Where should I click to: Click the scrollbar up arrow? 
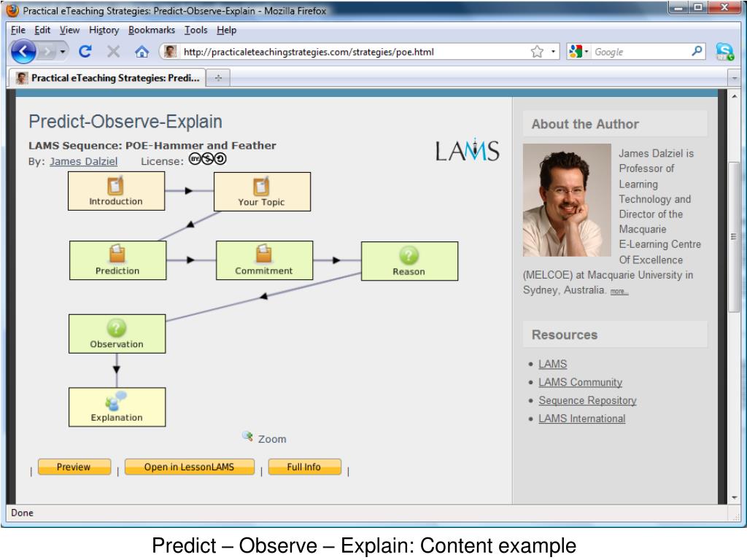[x=734, y=97]
